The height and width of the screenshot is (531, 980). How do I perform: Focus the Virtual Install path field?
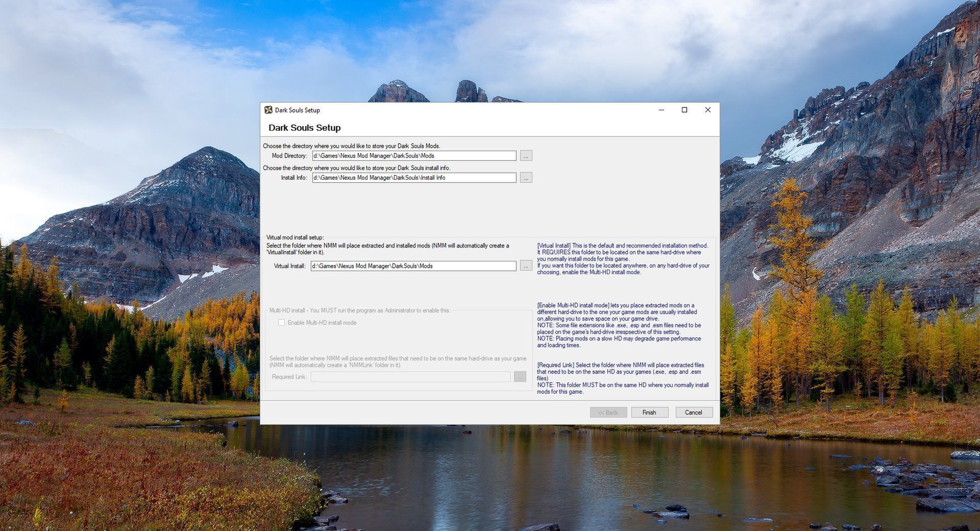(x=413, y=265)
